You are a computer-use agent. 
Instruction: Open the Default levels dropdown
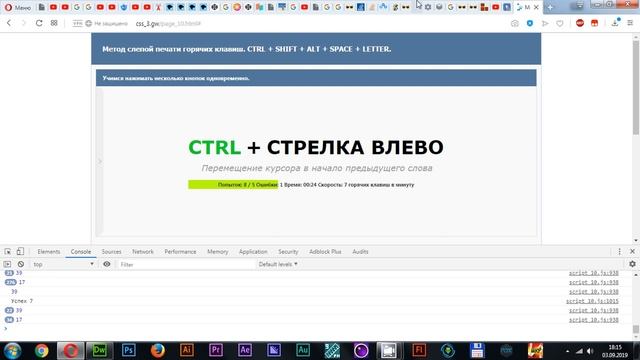[x=278, y=264]
